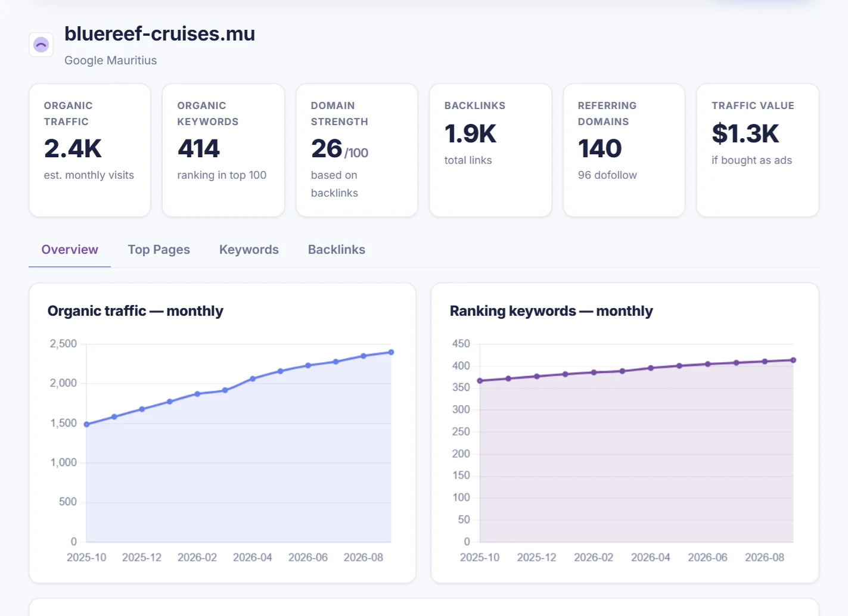Select the Organic Traffic 2.4K value
The image size is (848, 616).
73,149
